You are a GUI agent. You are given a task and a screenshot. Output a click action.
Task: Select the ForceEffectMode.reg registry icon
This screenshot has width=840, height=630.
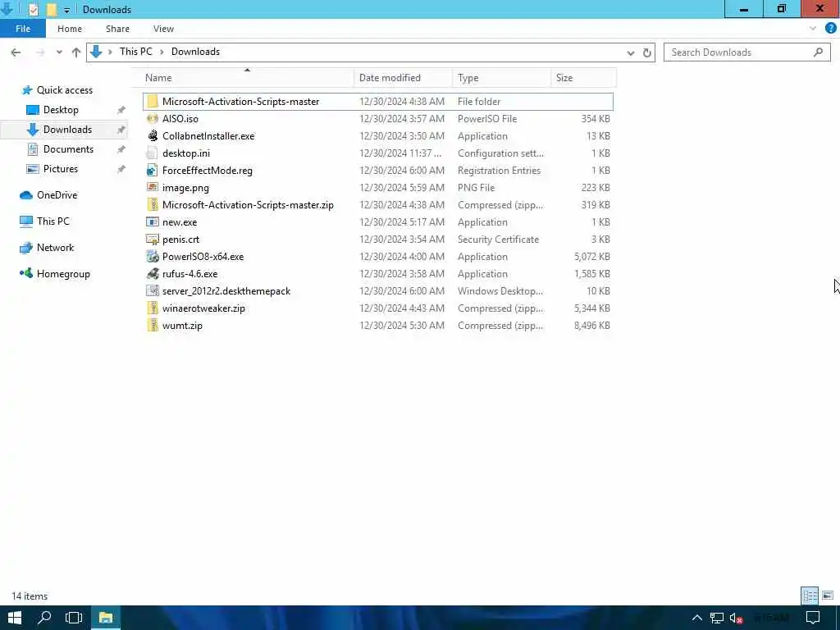coord(153,171)
